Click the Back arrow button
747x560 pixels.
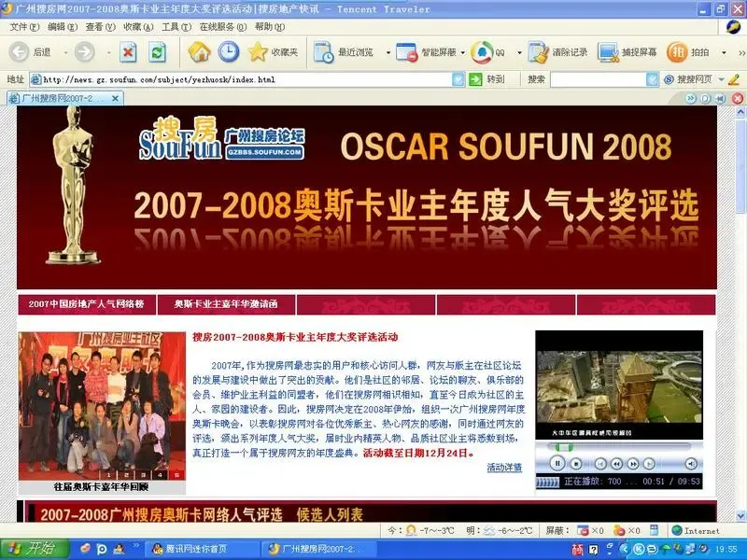tap(19, 51)
